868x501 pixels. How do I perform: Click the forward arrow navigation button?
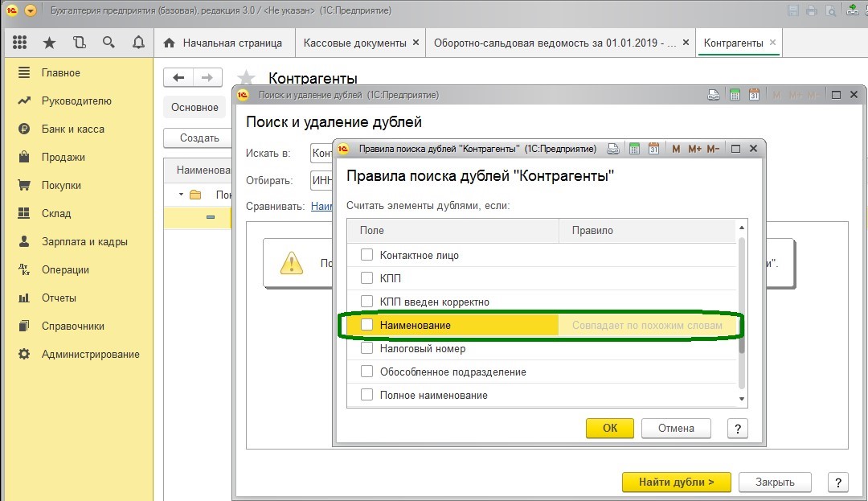[207, 77]
